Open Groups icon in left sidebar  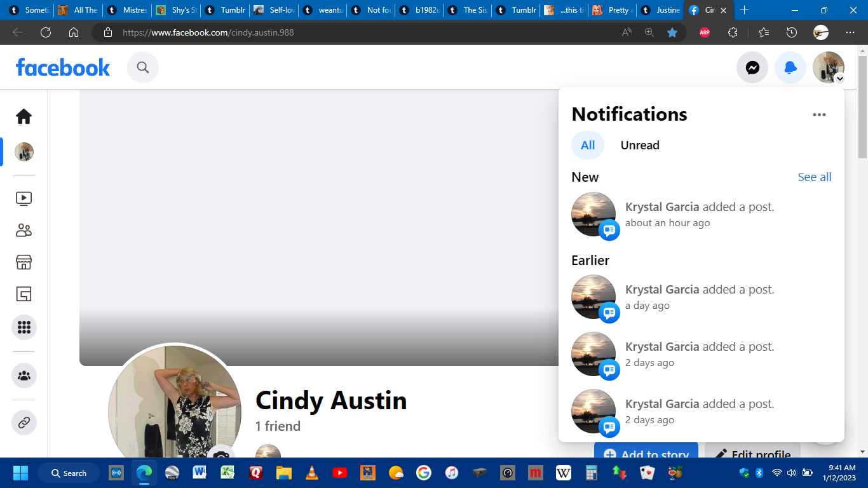tap(24, 376)
